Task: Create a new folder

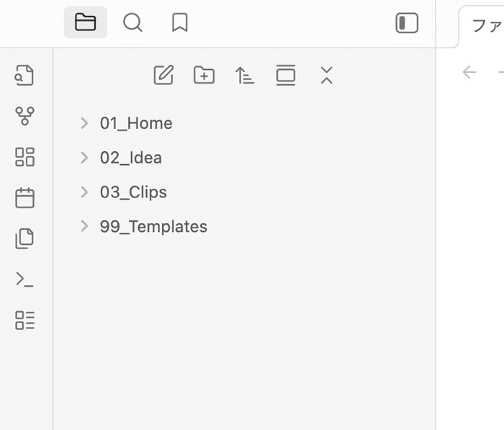Action: 204,75
